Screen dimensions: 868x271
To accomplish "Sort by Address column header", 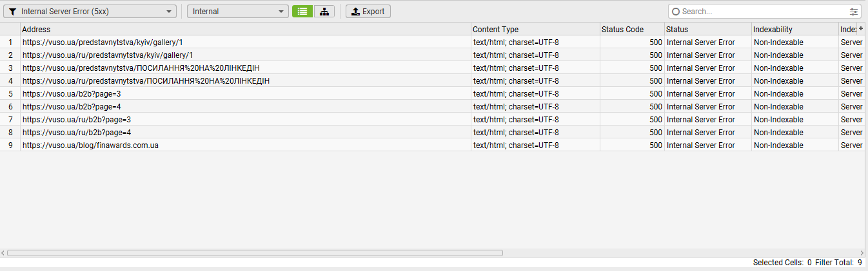I will point(245,30).
